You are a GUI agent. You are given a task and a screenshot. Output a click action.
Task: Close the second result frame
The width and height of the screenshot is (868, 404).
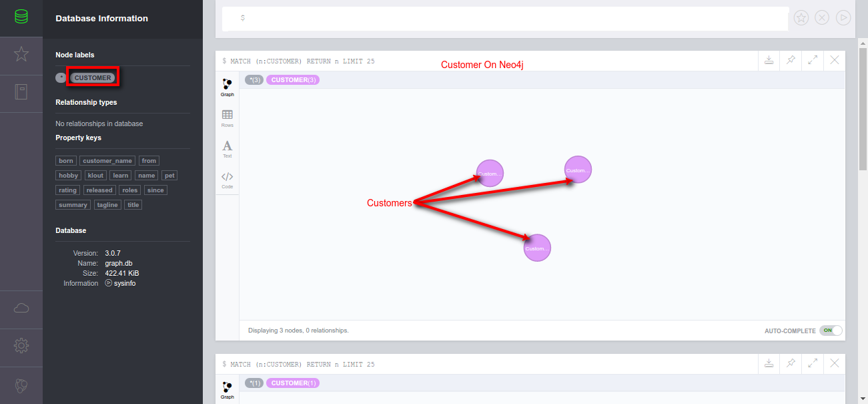coord(835,363)
